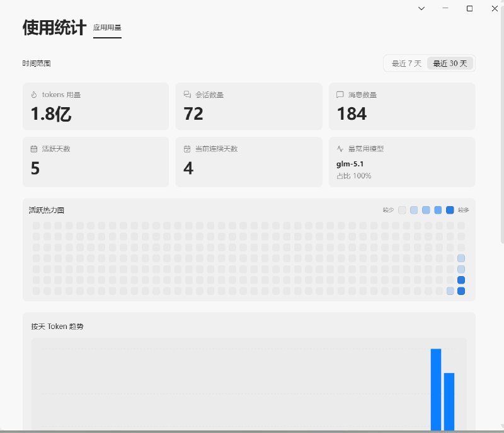Minimize the usage statistics window

tap(445, 8)
